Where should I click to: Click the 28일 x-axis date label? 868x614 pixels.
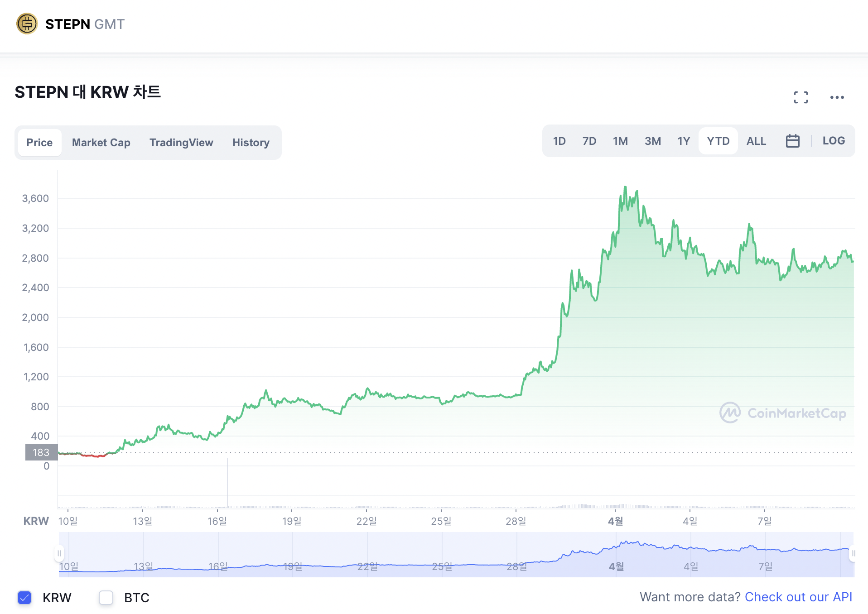click(x=516, y=521)
